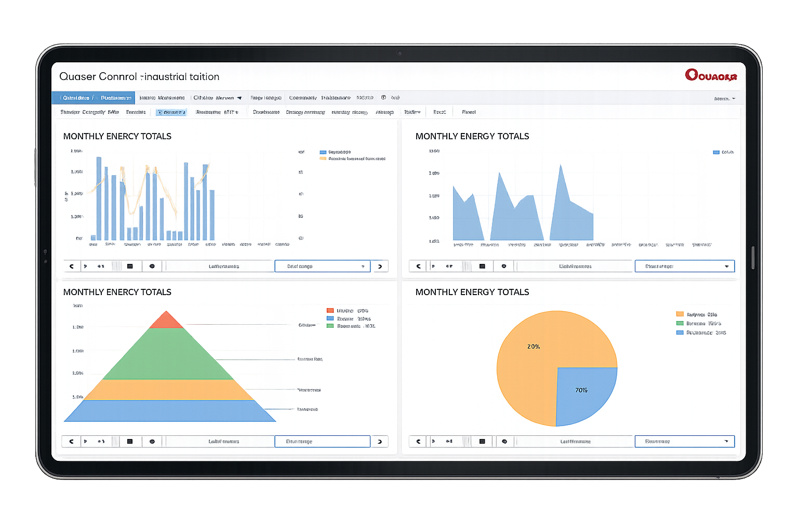Play the pie chart panel's timeline
The image size is (798, 532).
point(433,442)
